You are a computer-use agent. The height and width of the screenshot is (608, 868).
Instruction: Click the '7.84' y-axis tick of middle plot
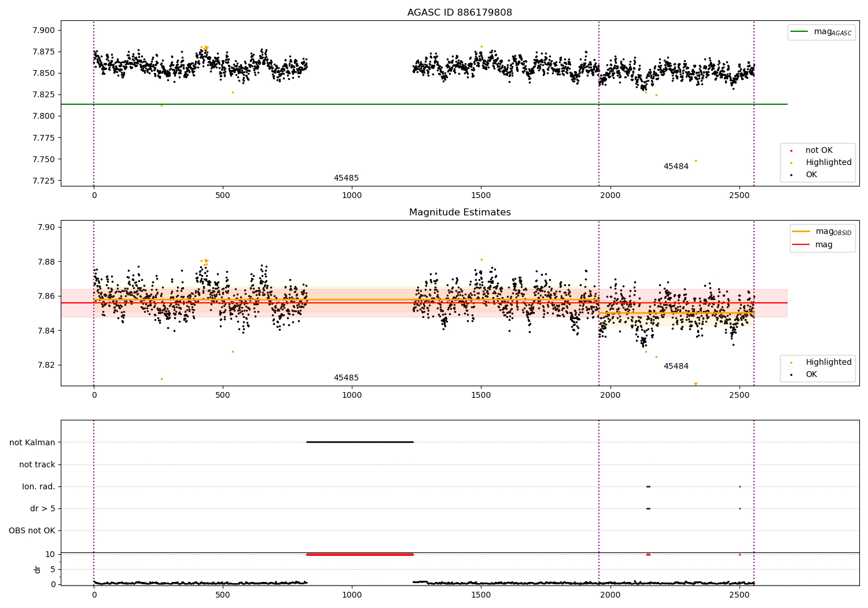[46, 331]
